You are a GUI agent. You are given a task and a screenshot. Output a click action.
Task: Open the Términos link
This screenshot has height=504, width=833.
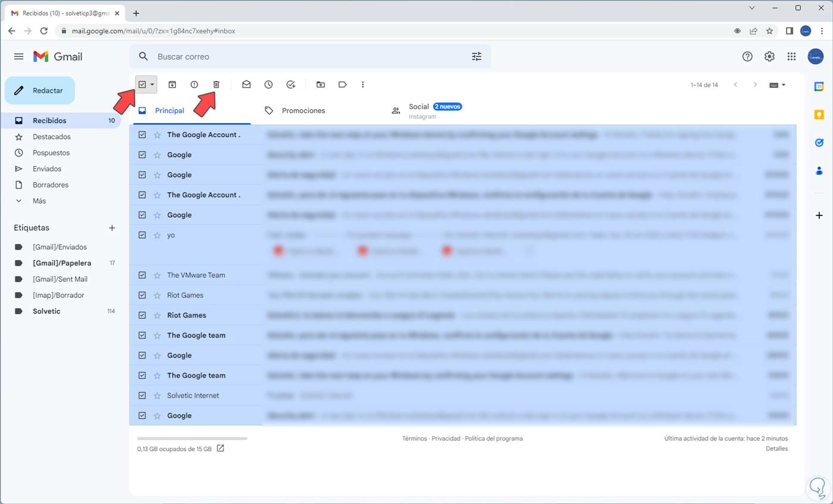415,439
